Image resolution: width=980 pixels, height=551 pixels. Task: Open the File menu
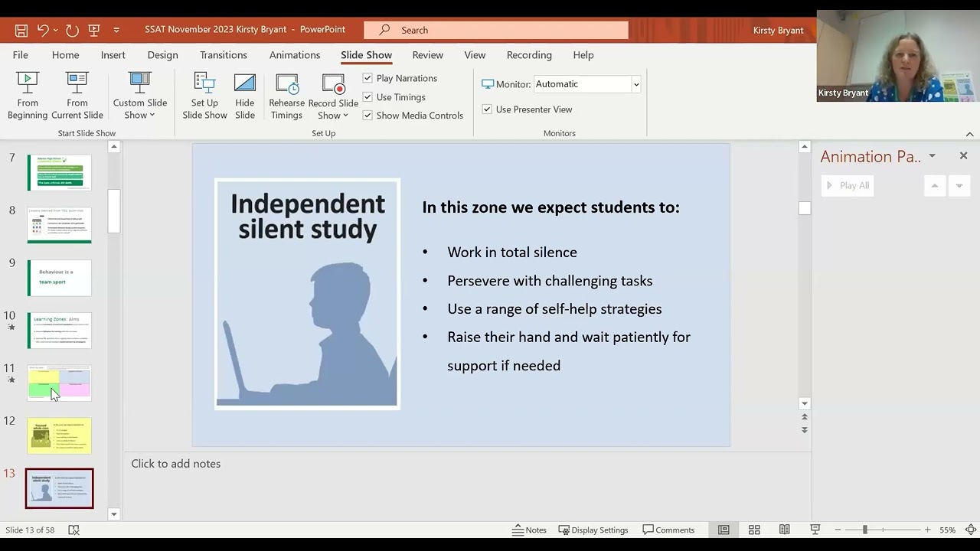21,55
